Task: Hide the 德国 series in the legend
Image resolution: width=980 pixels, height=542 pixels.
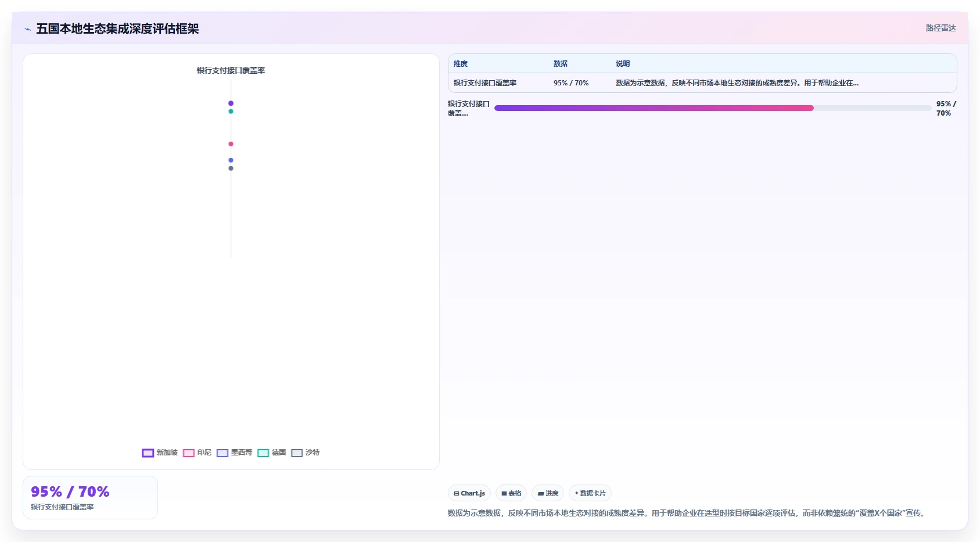Action: (271, 453)
